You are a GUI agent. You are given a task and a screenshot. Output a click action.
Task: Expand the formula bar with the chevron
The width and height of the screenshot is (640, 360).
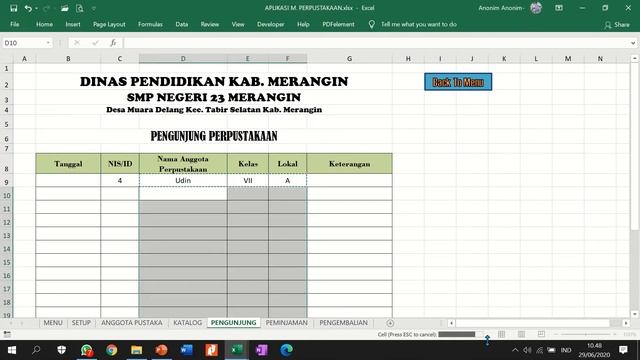pyautogui.click(x=633, y=43)
